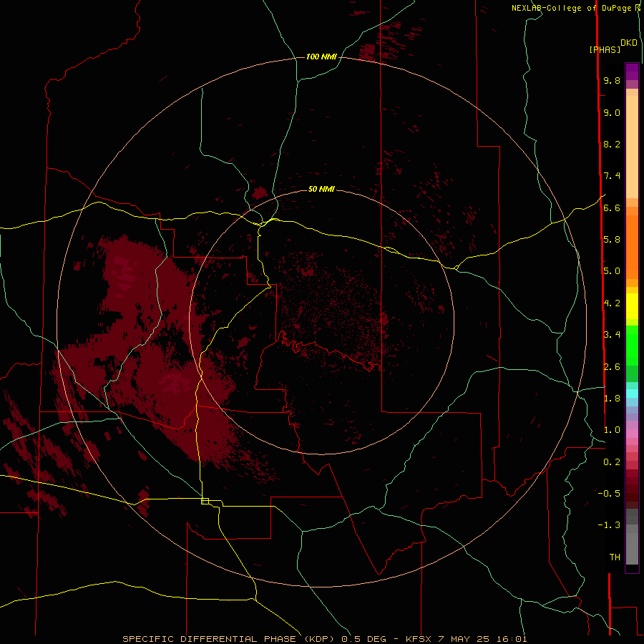Screen dimensions: 644x644
Task: Click the small yellow square highway marker
Action: pyautogui.click(x=205, y=501)
